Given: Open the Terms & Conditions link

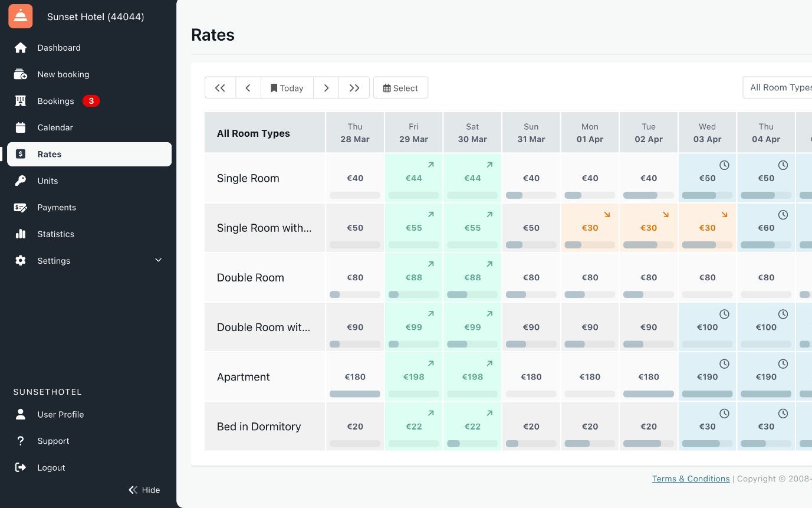Looking at the screenshot, I should [x=691, y=478].
